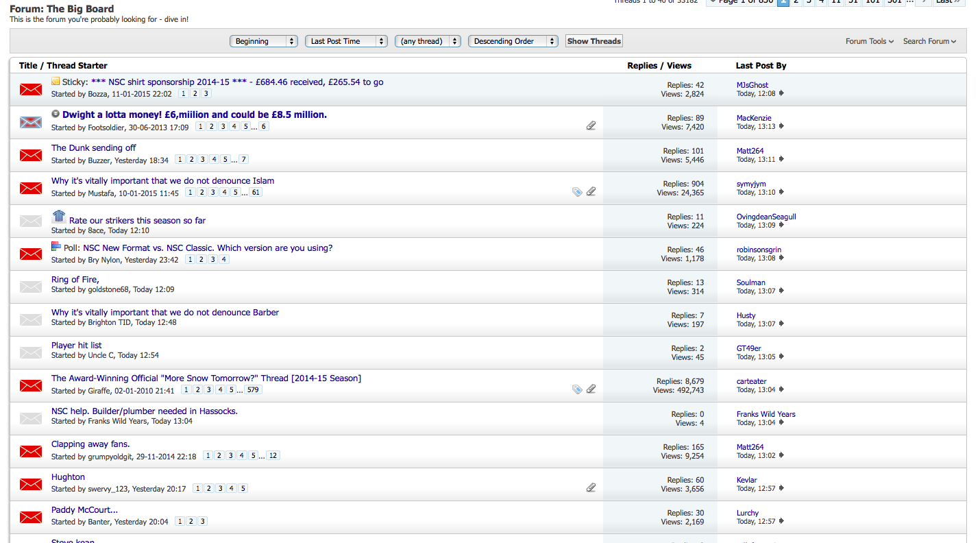This screenshot has height=543, width=980.
Task: View profile of last poster robinsonsgrin
Action: [759, 250]
